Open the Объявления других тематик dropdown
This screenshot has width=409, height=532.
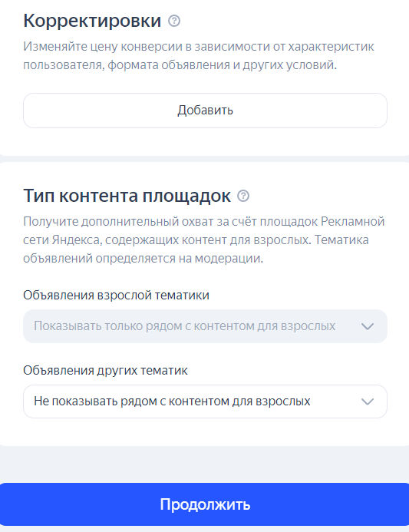(205, 401)
